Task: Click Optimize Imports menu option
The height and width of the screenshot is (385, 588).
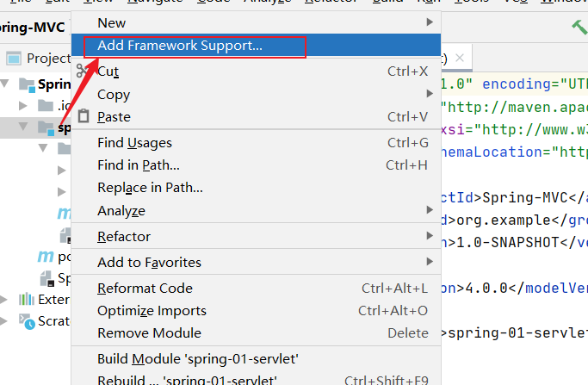Action: [152, 310]
